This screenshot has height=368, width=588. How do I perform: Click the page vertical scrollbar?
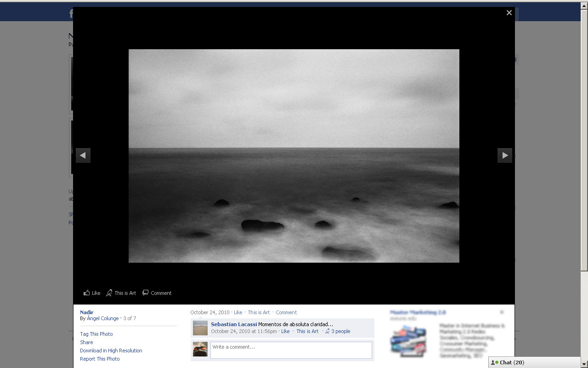click(584, 138)
